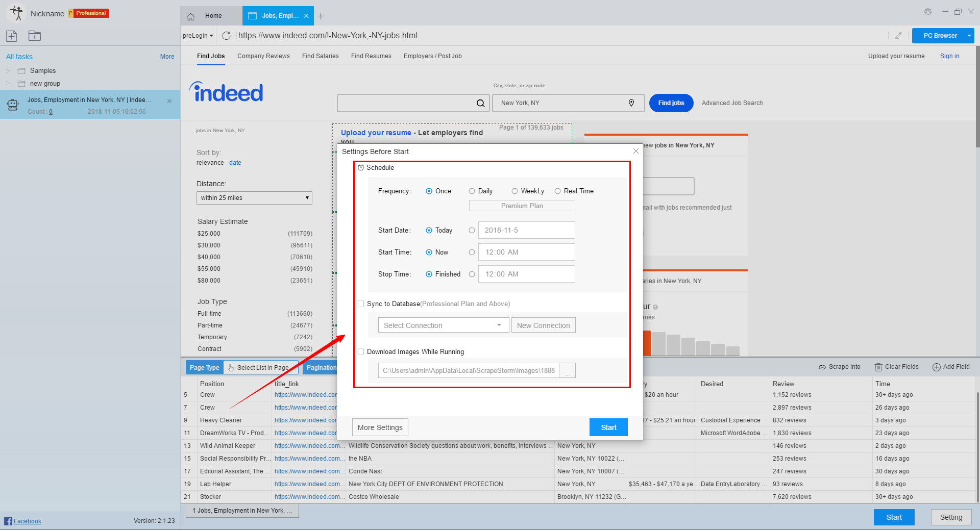This screenshot has width=980, height=530.
Task: Click the Schedule clock icon
Action: 361,167
